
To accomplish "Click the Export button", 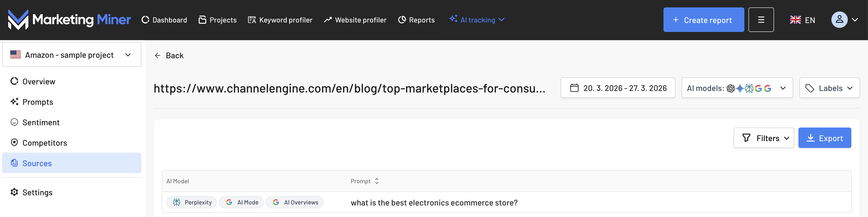I will point(824,138).
